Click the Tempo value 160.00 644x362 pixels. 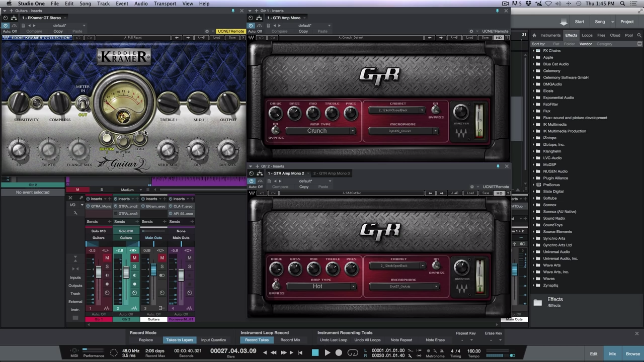point(473,351)
